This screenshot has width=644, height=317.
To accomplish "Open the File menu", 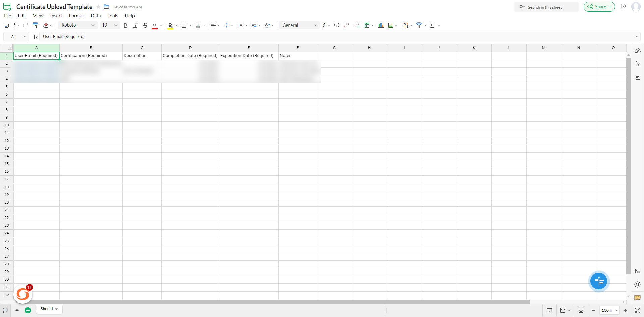I will [x=7, y=16].
